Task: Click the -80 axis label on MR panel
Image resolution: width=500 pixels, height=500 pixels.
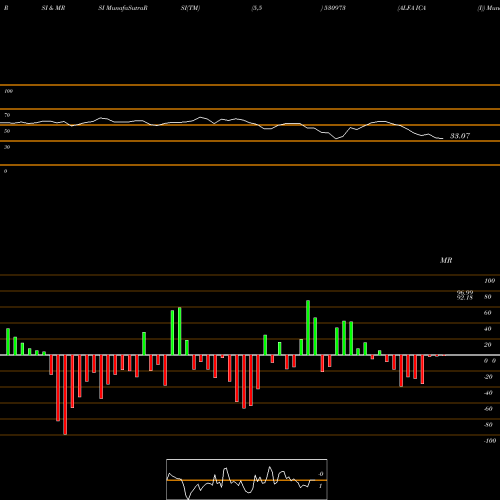Action: click(488, 425)
